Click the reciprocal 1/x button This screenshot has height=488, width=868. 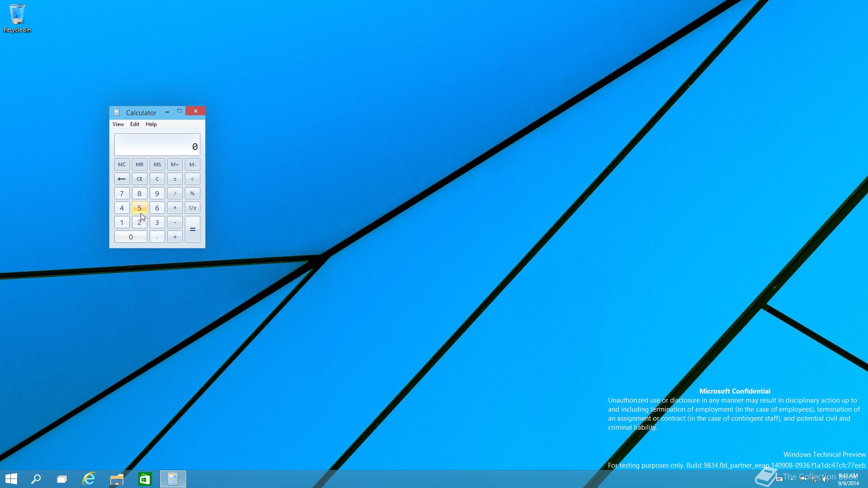click(x=192, y=208)
